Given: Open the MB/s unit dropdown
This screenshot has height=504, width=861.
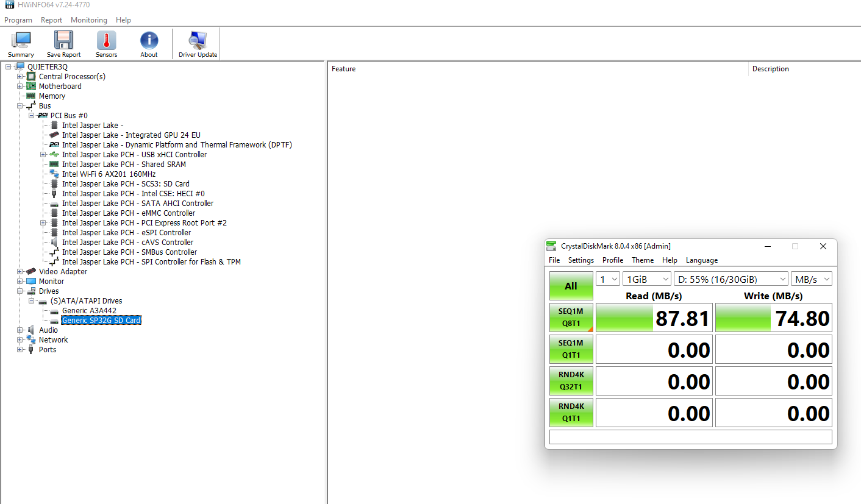Looking at the screenshot, I should [x=812, y=279].
